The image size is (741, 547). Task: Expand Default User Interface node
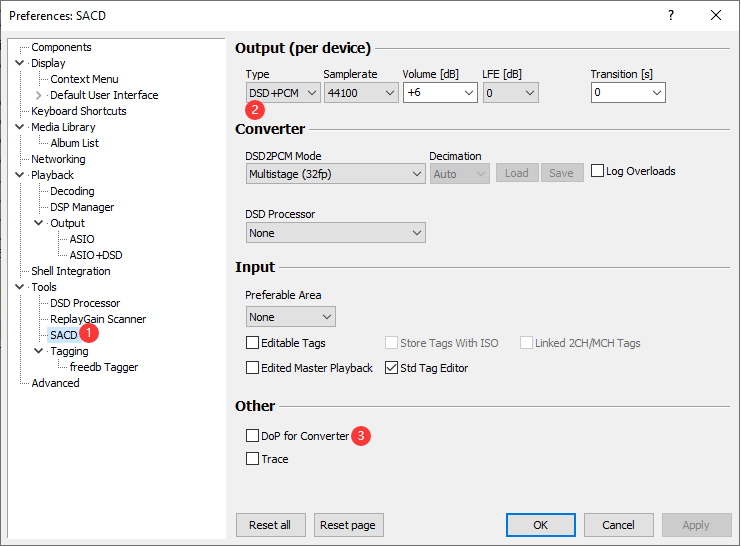(39, 95)
